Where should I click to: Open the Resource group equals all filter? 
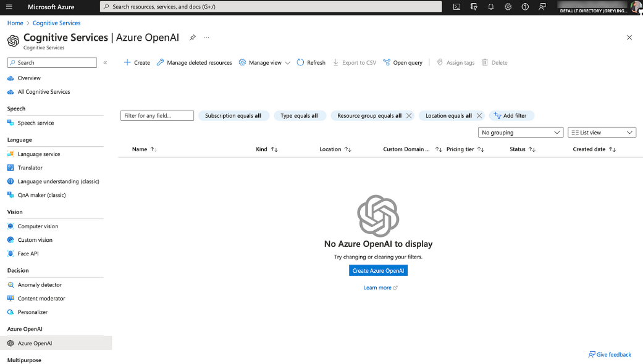coord(369,116)
